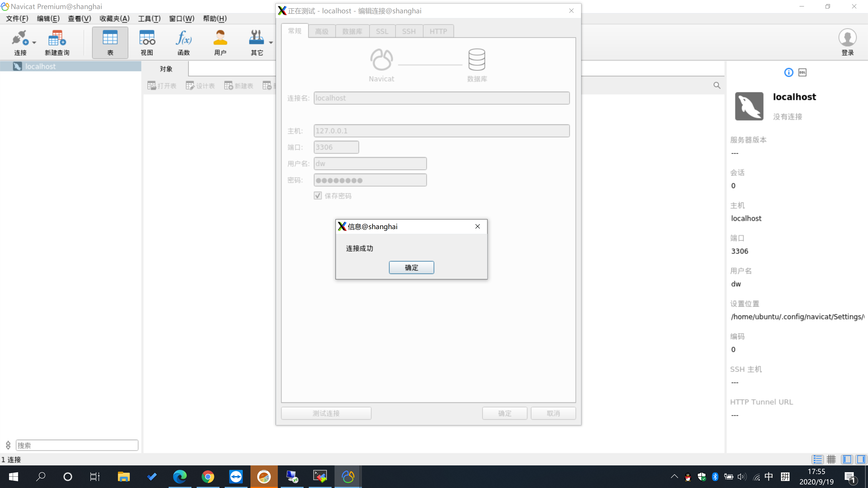The height and width of the screenshot is (488, 868).
Task: Click the 测试连接 button
Action: click(326, 413)
